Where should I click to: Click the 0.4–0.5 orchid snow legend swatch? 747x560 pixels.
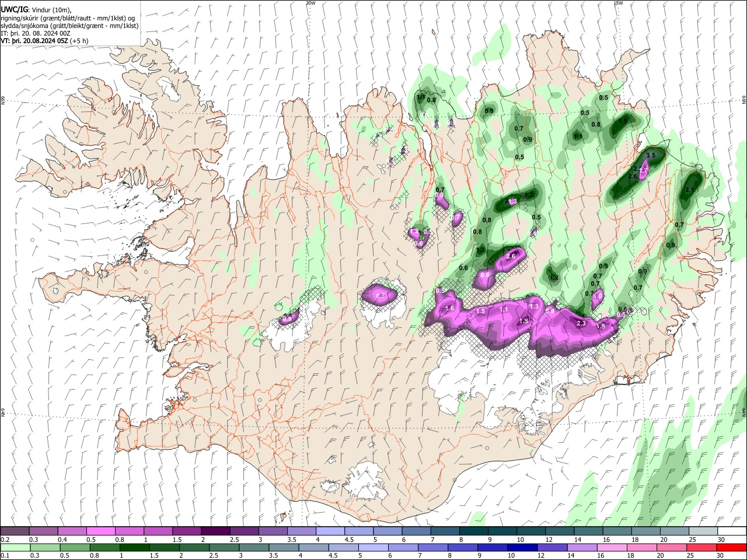[73, 531]
